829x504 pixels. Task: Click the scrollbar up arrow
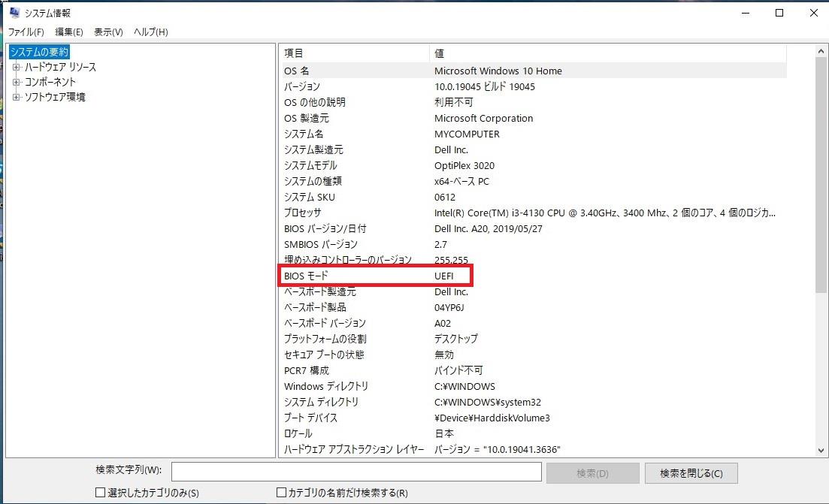[821, 51]
